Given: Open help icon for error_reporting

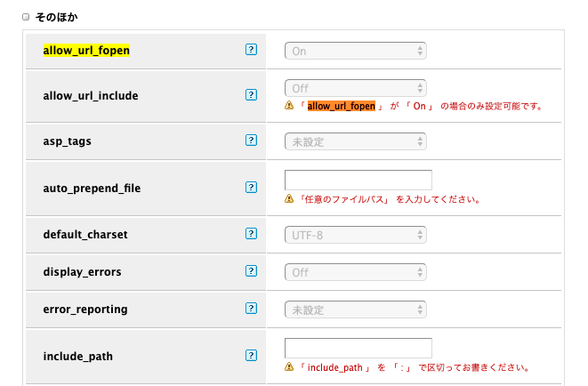Looking at the screenshot, I should click(251, 308).
